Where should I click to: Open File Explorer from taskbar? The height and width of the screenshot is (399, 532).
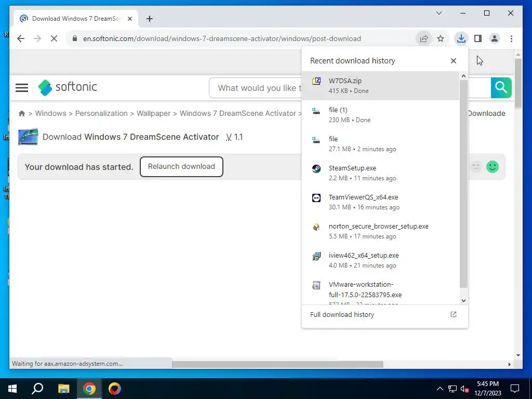coord(63,389)
